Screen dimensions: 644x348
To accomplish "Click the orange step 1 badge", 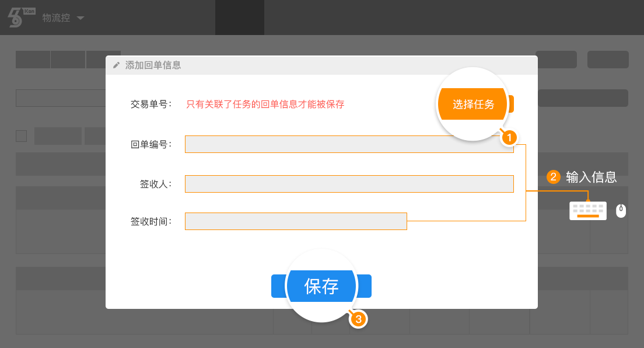I will pyautogui.click(x=509, y=138).
